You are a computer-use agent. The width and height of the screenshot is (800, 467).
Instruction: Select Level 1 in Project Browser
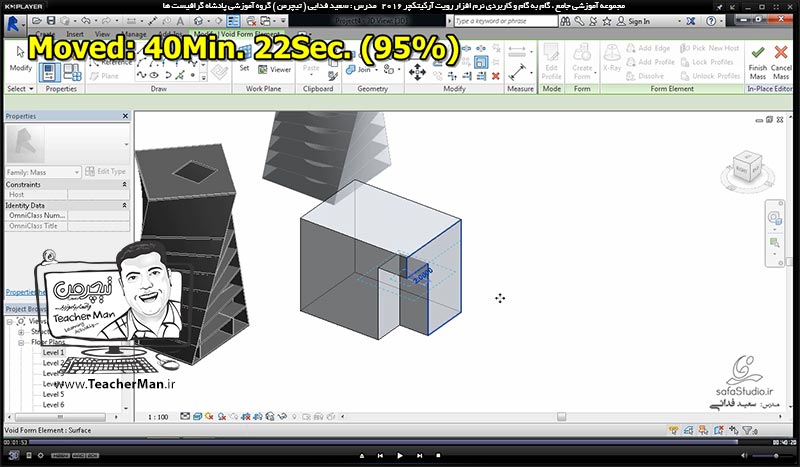coord(53,353)
